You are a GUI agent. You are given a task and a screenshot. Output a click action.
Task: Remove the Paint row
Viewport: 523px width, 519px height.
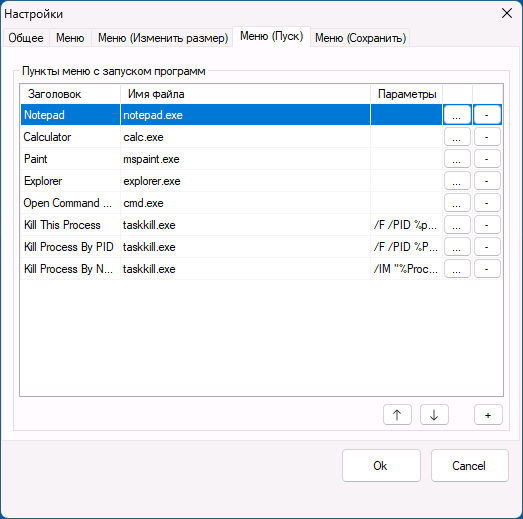click(487, 159)
